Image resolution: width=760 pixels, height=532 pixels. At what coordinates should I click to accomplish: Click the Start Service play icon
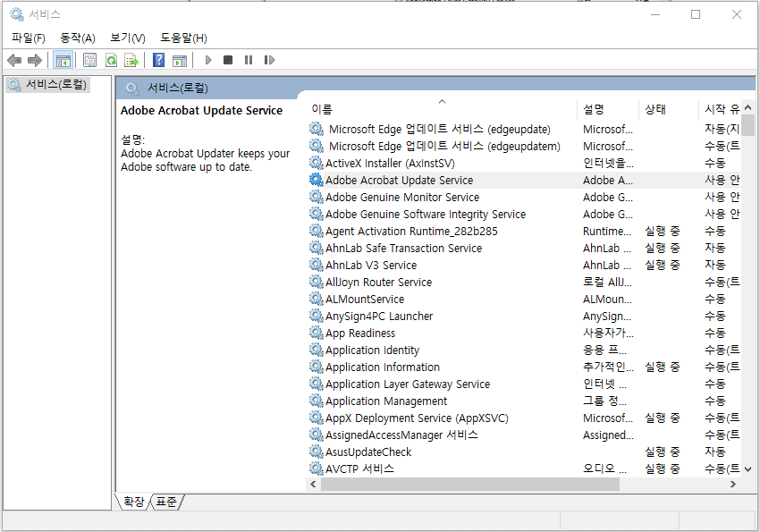point(208,60)
